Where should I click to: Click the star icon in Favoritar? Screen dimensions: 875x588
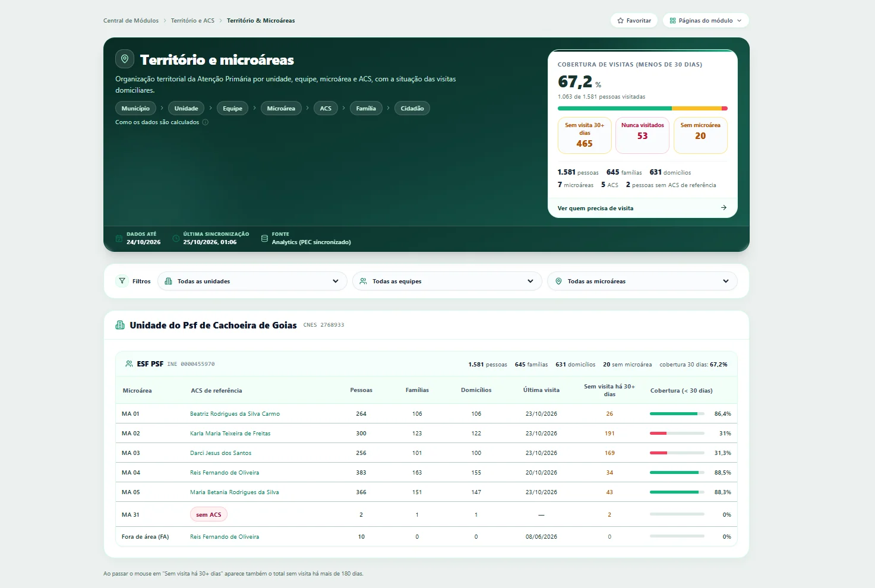coord(620,21)
